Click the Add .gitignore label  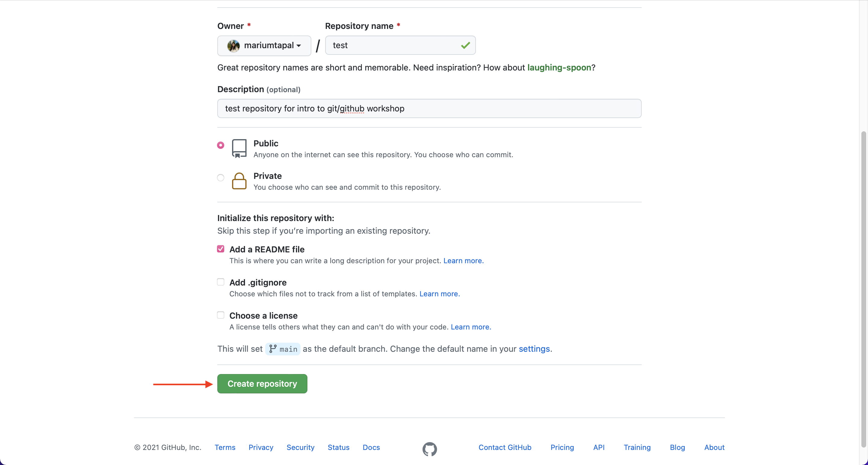click(x=258, y=282)
